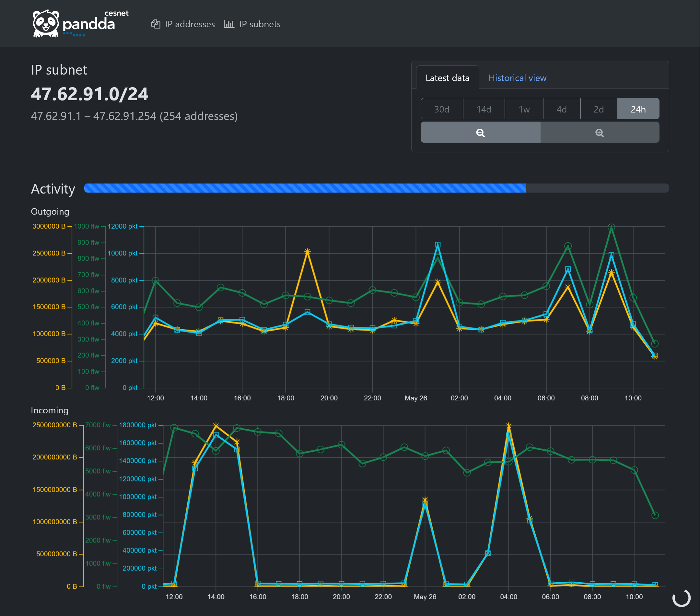Switch to the Historical view tab
The image size is (700, 616).
tap(517, 78)
